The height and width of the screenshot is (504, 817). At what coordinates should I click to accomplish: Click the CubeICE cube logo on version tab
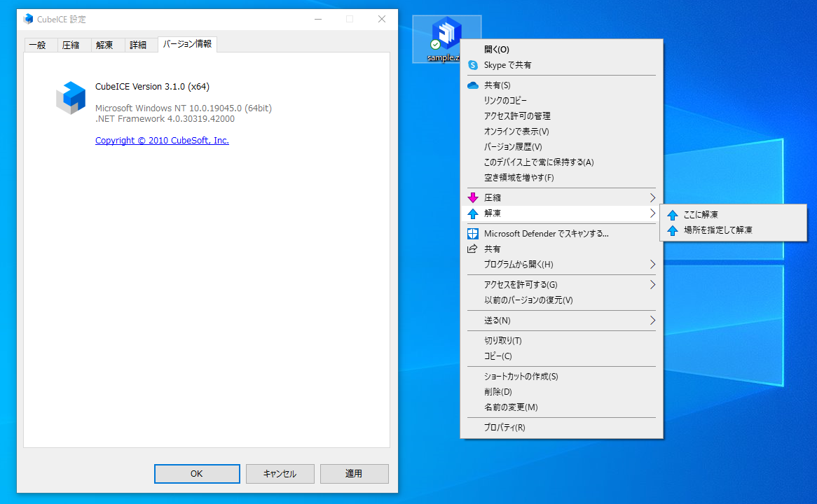pos(71,98)
